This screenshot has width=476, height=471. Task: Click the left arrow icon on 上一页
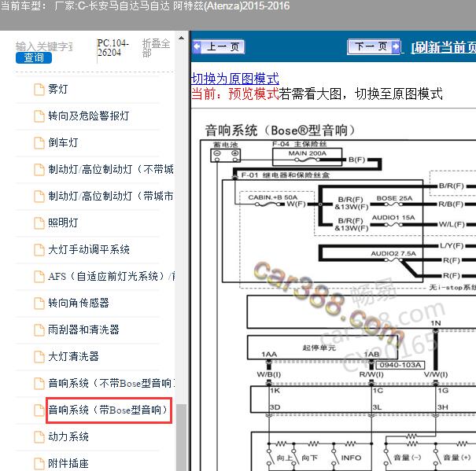click(x=197, y=46)
